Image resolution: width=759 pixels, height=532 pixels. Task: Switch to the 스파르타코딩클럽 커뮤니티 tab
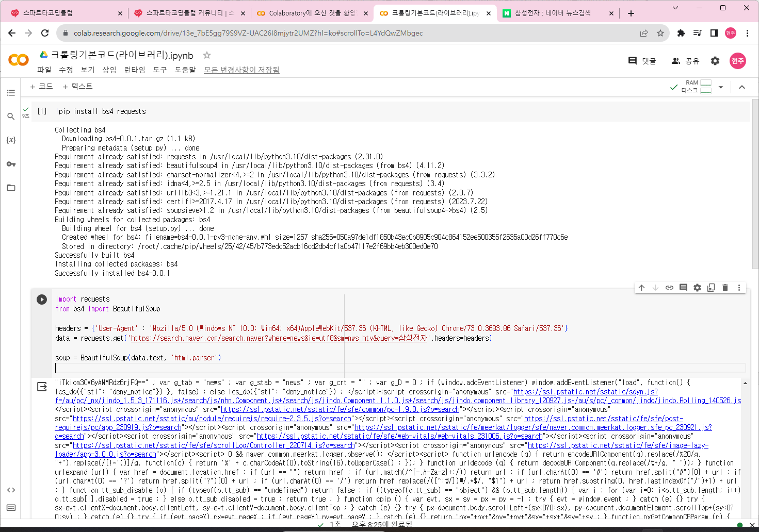(190, 13)
